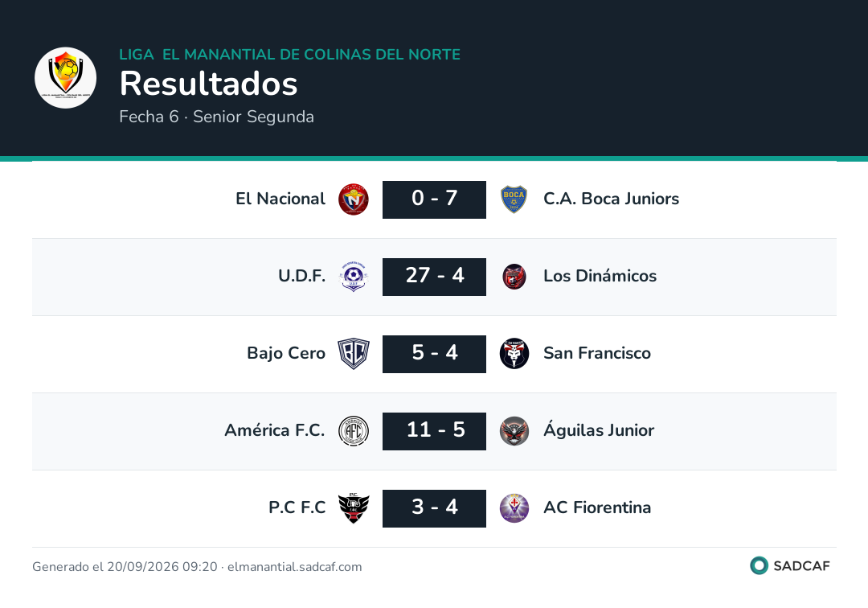Select the 27 - 4 score box
The image size is (868, 608).
pyautogui.click(x=434, y=277)
